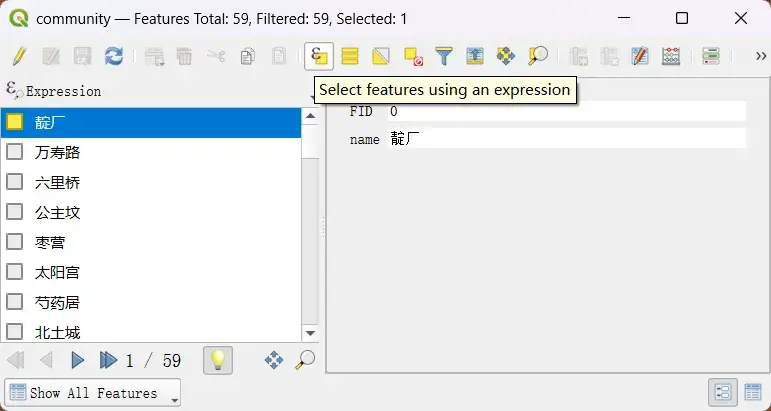This screenshot has width=771, height=411.
Task: Deselect all features icon
Action: 413,56
